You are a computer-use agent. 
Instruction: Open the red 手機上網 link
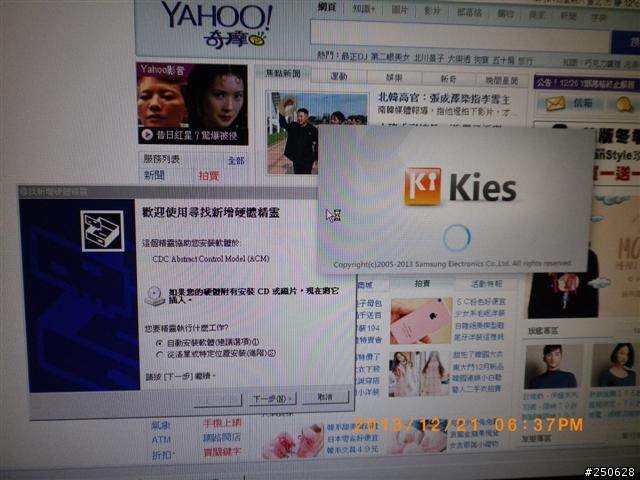pyautogui.click(x=222, y=423)
